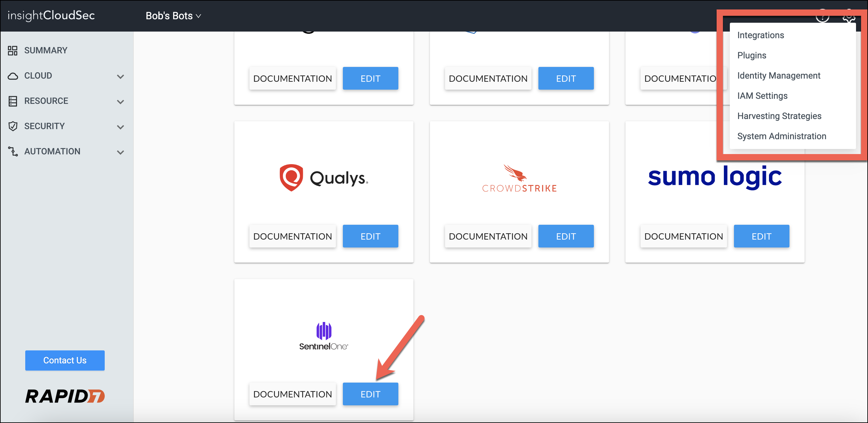The height and width of the screenshot is (423, 868).
Task: Edit the SentinelOne integration
Action: coord(370,394)
